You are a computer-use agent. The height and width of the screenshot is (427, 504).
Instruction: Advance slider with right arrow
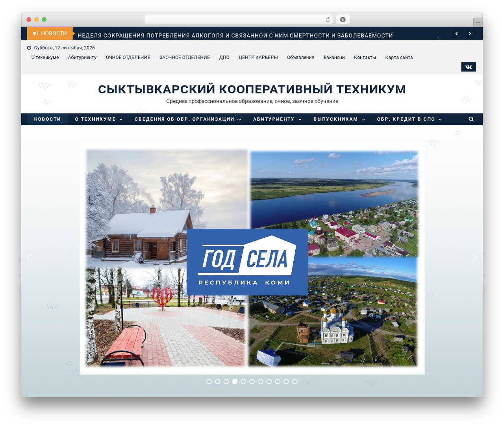[474, 258]
